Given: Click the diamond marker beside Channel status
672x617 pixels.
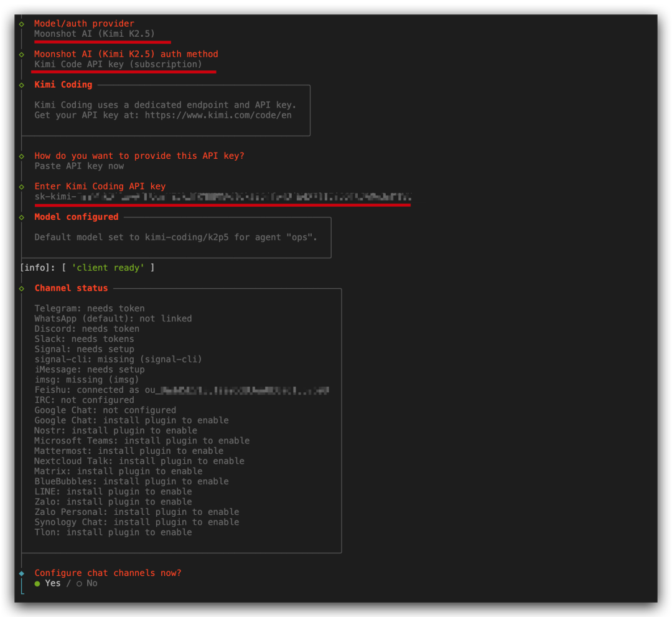Looking at the screenshot, I should [x=22, y=288].
